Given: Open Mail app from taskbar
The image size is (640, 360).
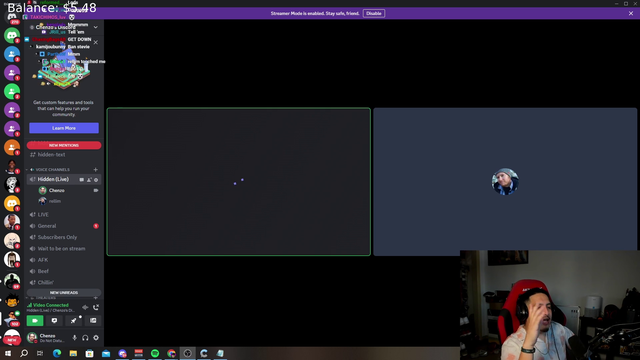Looking at the screenshot, I should pos(106,353).
